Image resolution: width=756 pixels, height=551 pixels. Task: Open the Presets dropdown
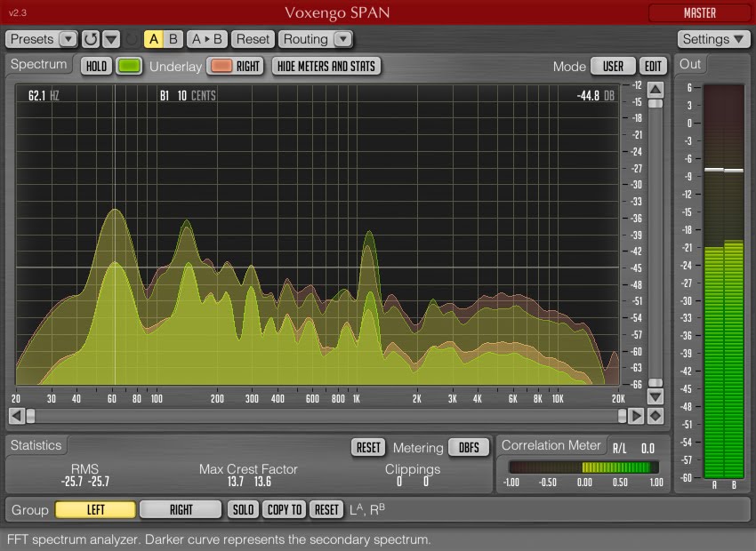click(42, 39)
